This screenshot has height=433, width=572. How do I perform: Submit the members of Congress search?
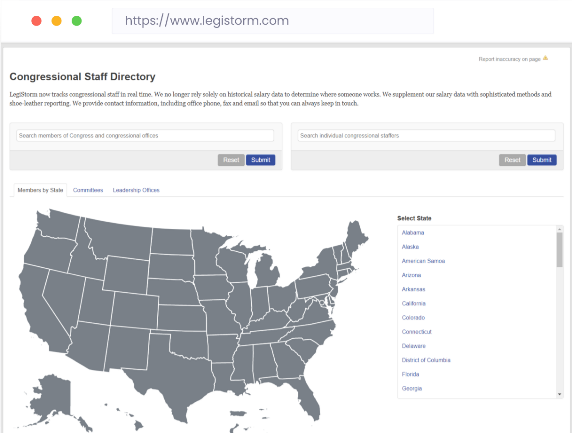pos(260,160)
